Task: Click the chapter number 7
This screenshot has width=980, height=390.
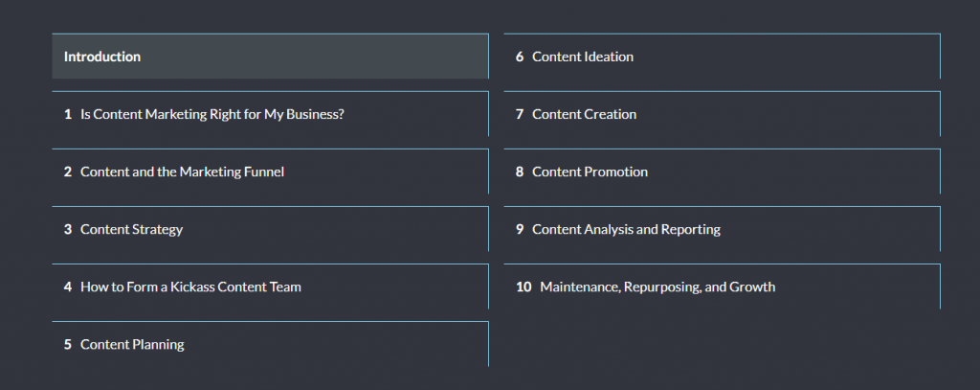Action: point(520,114)
